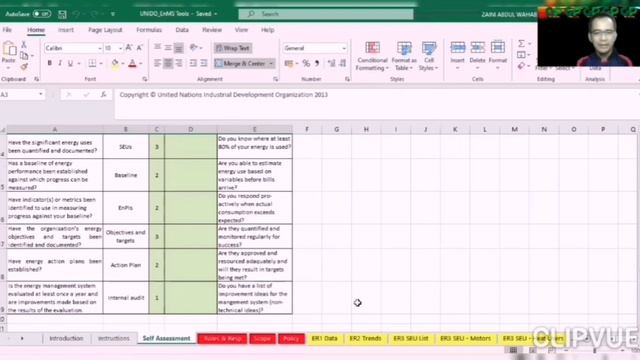The width and height of the screenshot is (640, 360).
Task: Apply middle vertical alignment
Action: [x=168, y=48]
